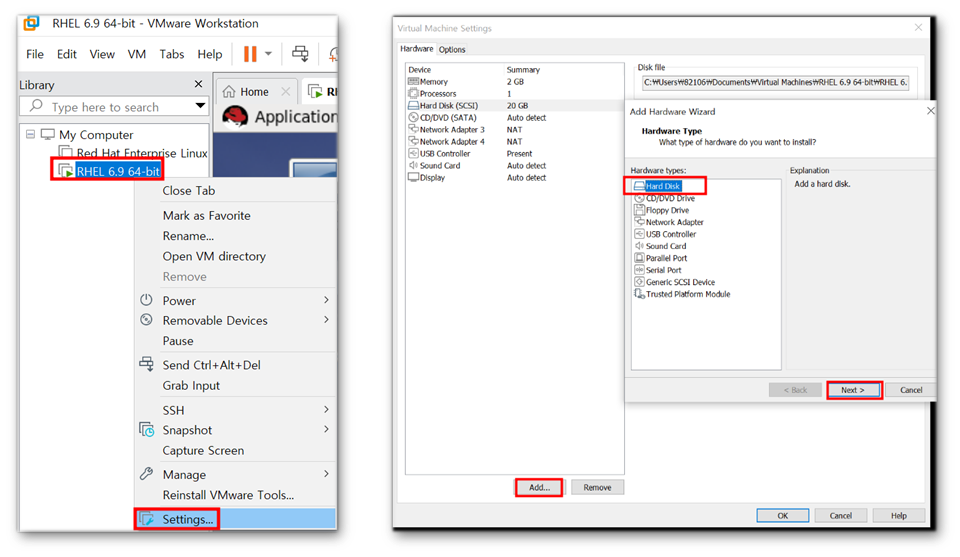Select the Display device row
The height and width of the screenshot is (557, 960).
(x=514, y=178)
